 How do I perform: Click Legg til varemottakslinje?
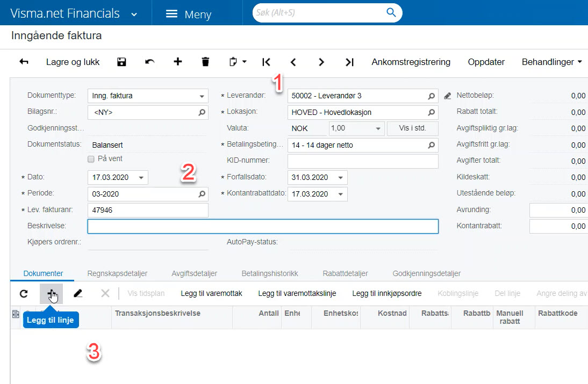(297, 293)
